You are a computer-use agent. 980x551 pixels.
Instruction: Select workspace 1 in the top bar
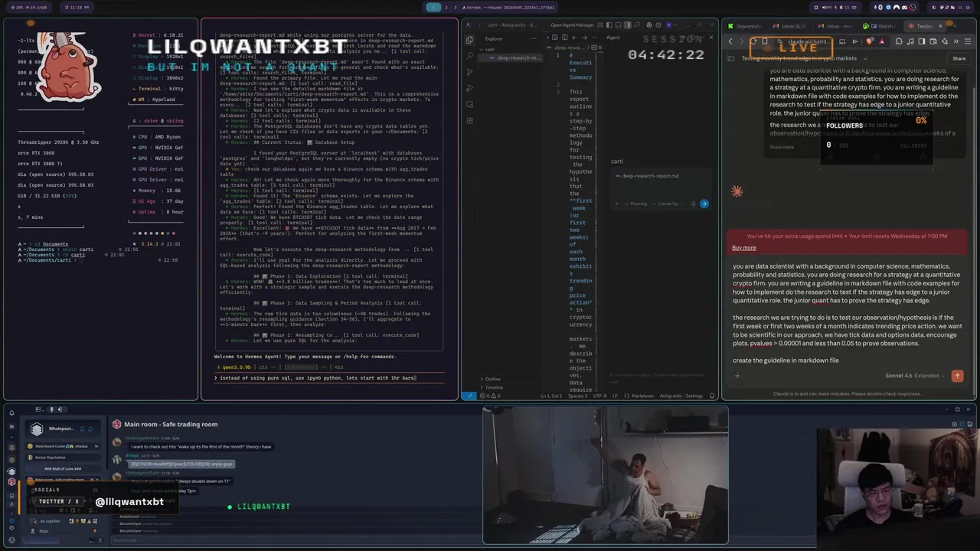pyautogui.click(x=433, y=7)
